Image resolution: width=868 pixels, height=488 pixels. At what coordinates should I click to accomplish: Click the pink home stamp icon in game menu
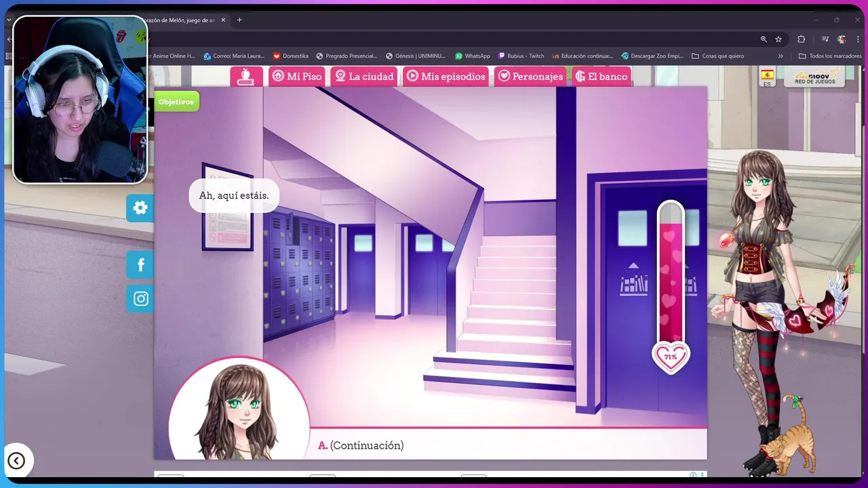click(x=246, y=76)
